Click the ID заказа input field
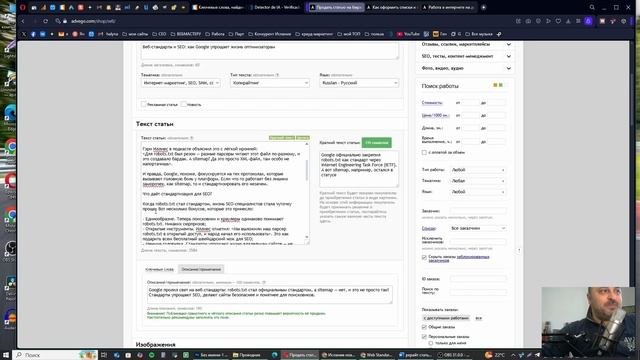Viewport: 640px width, 360px height. pyautogui.click(x=478, y=279)
